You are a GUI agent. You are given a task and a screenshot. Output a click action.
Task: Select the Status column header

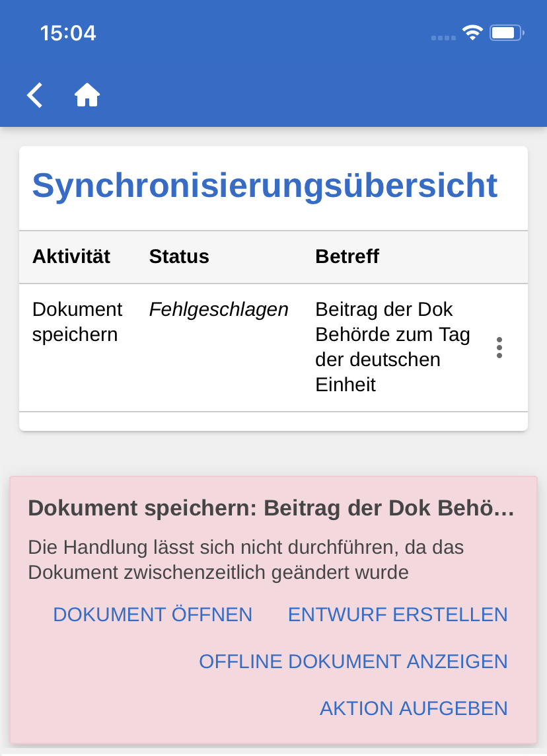[x=179, y=256]
